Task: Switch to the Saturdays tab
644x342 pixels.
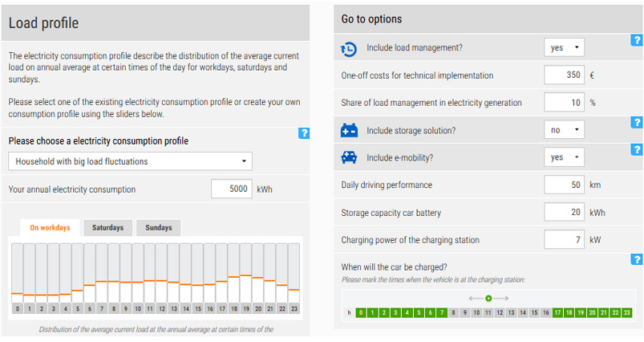Action: pos(107,228)
